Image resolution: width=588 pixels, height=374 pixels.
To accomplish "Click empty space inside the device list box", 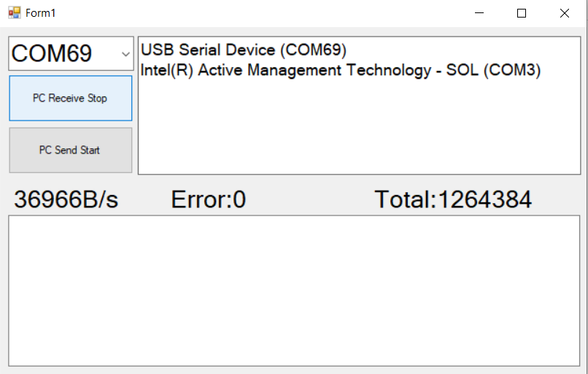I will [x=359, y=128].
